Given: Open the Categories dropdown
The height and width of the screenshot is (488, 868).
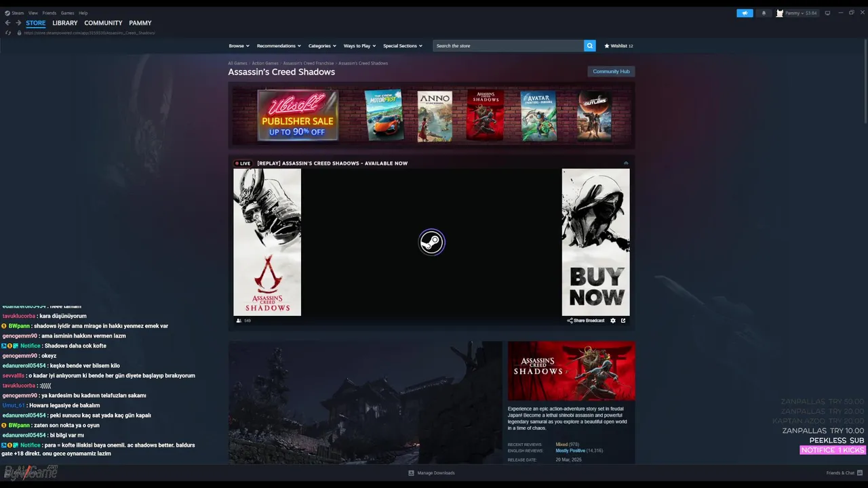Looking at the screenshot, I should coord(322,46).
